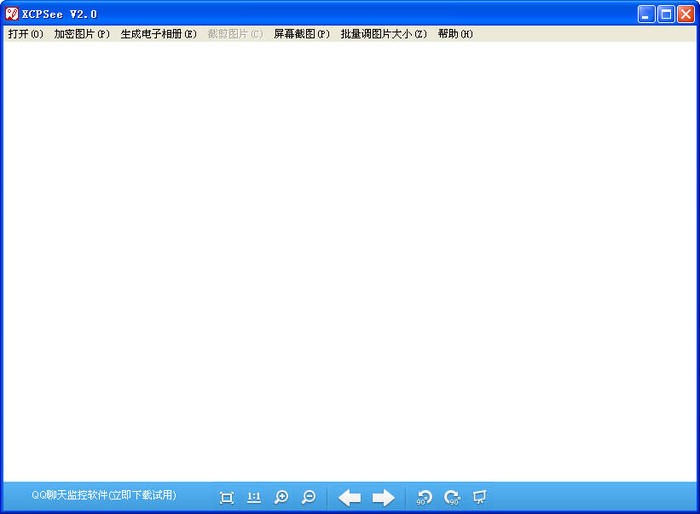Zoom out with the magnifier minus icon
Image resolution: width=700 pixels, height=514 pixels.
309,497
